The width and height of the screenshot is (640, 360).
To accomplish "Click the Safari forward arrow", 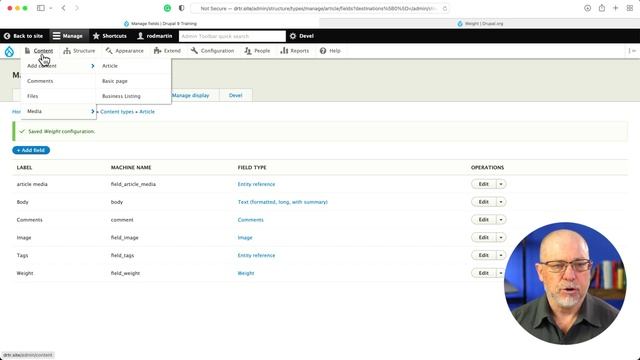I will (x=77, y=8).
